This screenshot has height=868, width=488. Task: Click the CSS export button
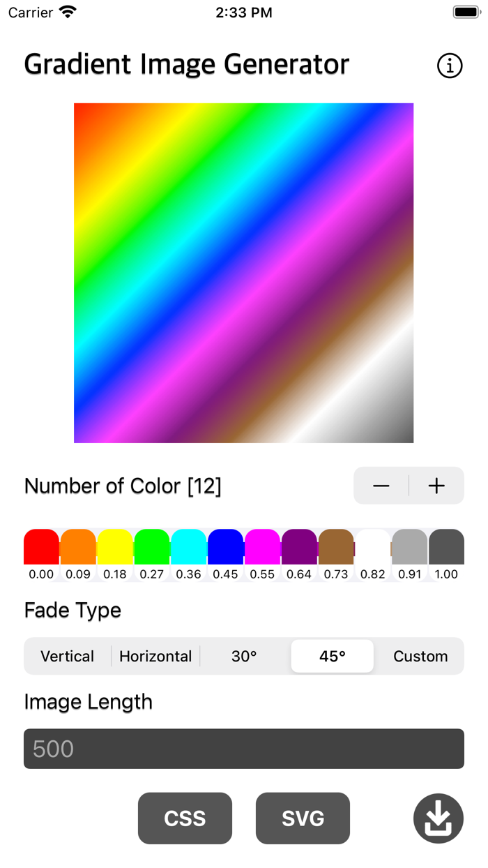pyautogui.click(x=185, y=818)
